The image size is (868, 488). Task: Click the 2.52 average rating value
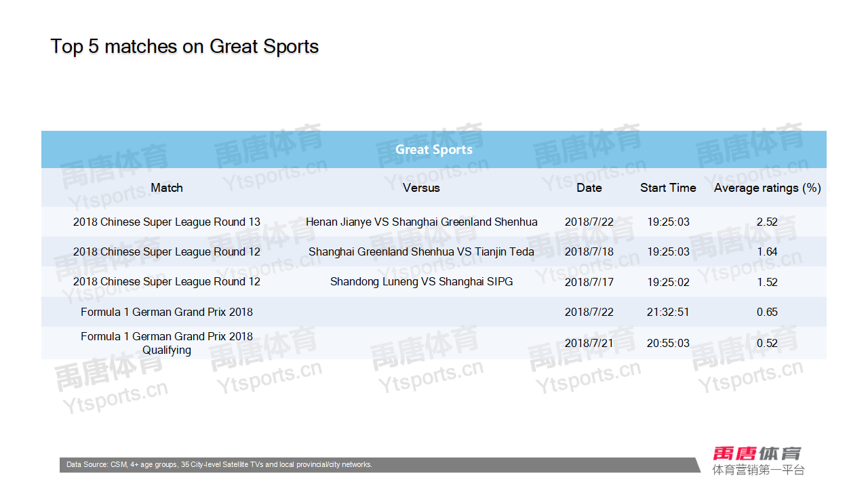[x=767, y=222]
